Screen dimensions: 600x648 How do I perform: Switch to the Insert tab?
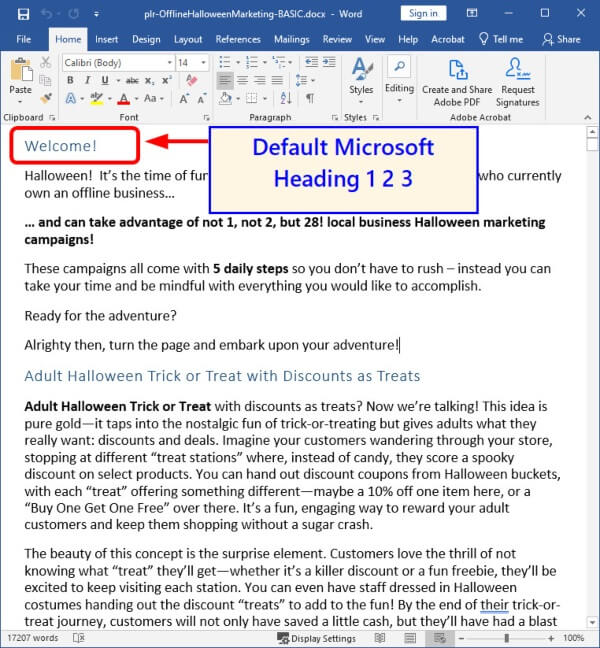point(106,39)
